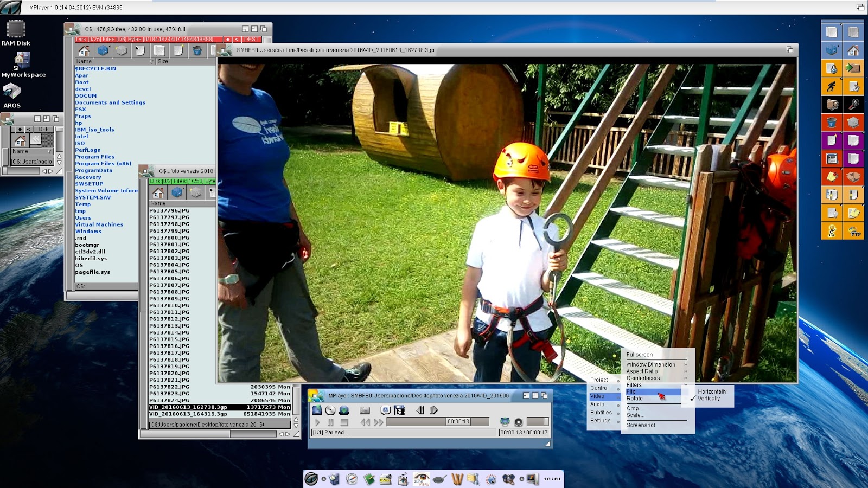
Task: Click the rewind double-arrow button in MPlayer
Action: [x=366, y=422]
